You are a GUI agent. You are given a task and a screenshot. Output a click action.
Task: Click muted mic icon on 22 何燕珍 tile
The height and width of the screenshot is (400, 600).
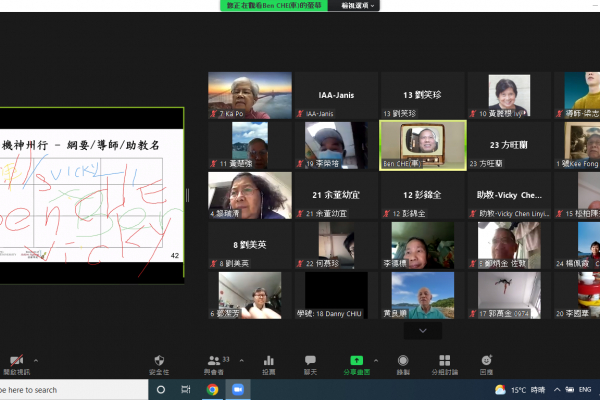pos(300,263)
